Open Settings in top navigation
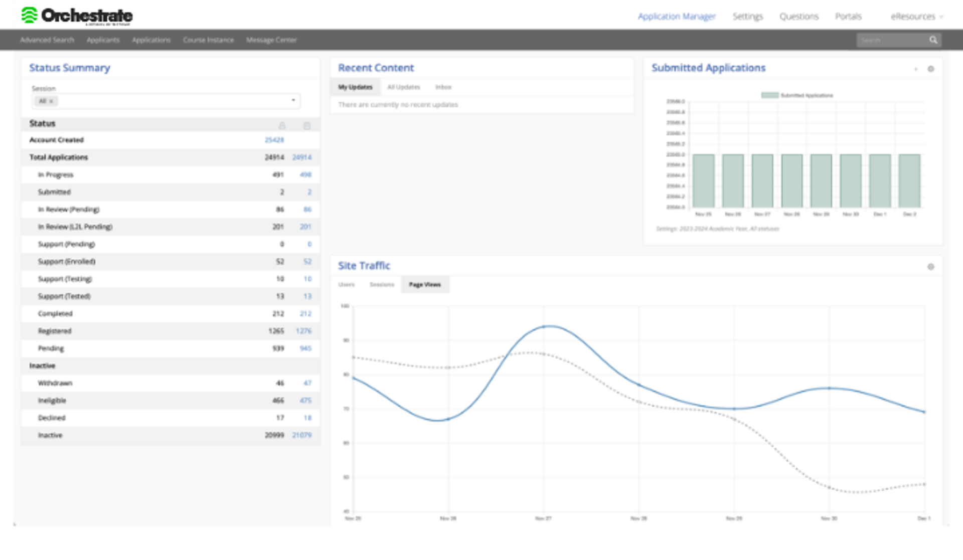 click(x=747, y=17)
